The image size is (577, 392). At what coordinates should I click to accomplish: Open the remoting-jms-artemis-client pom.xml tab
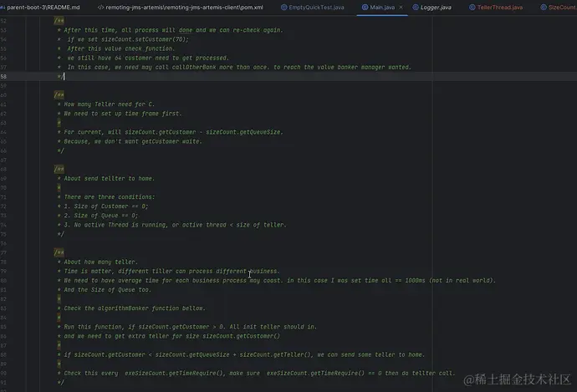(x=181, y=8)
